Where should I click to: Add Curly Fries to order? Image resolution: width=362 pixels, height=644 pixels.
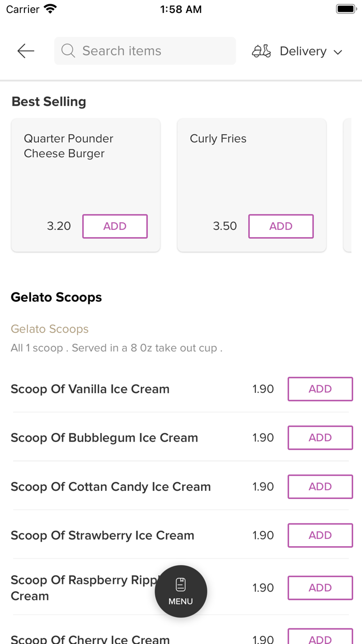(281, 226)
